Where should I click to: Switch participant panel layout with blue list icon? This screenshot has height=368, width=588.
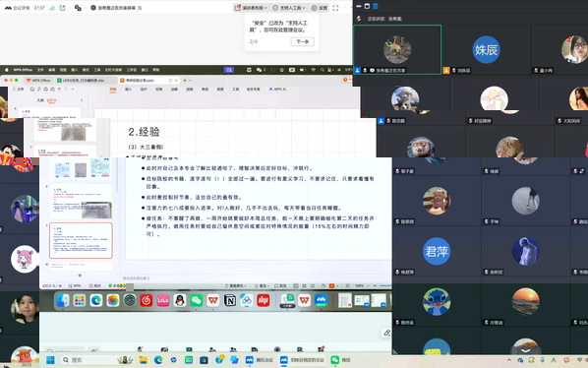[x=375, y=6]
